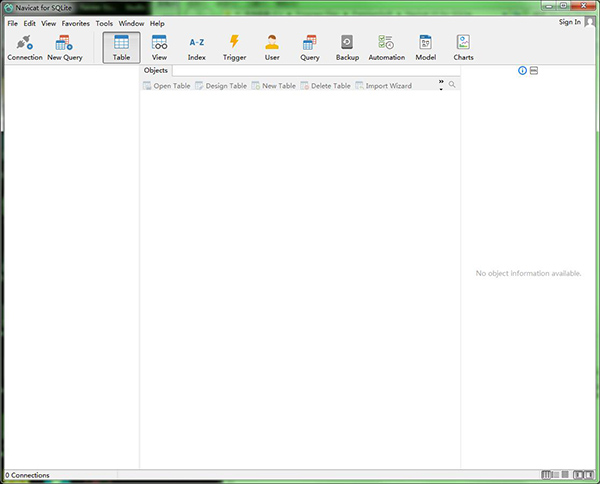Open the Index objects (A-Z icon)
600x484 pixels.
click(197, 48)
